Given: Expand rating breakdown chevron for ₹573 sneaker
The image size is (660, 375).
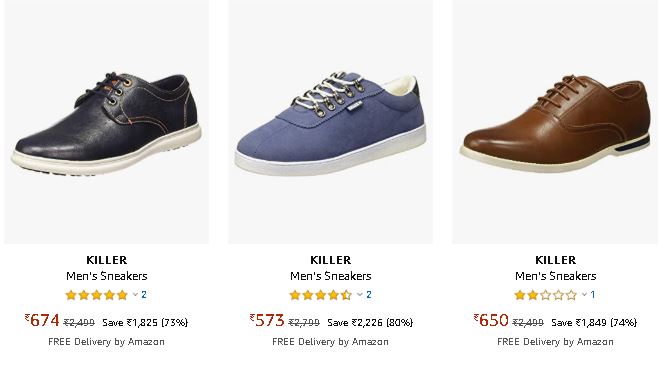Looking at the screenshot, I should pos(359,295).
